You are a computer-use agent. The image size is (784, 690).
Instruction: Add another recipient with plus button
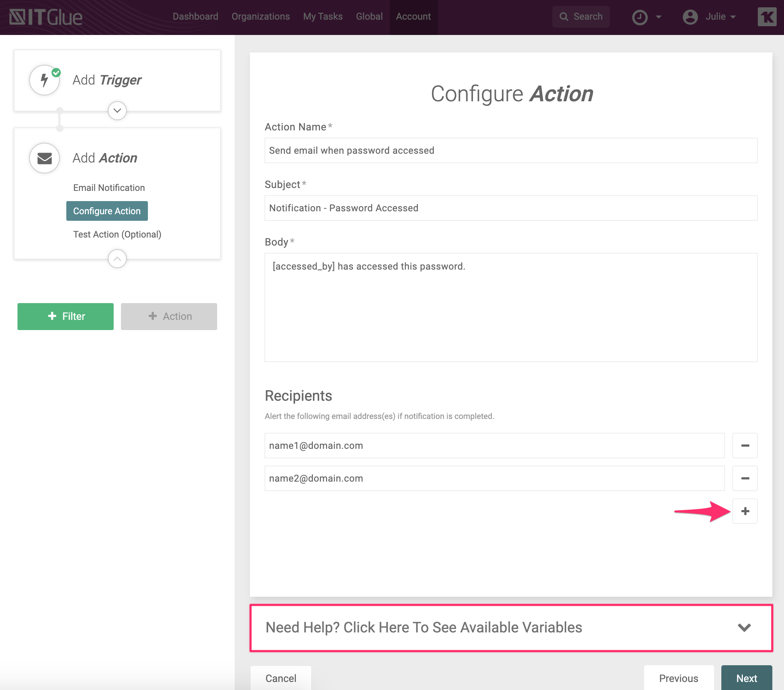(x=745, y=511)
